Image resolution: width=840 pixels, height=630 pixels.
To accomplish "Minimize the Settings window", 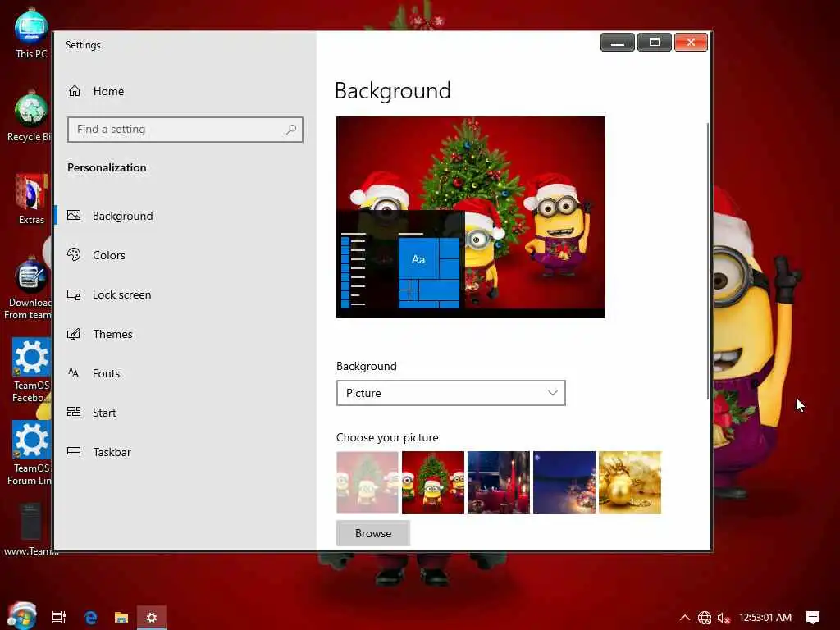I will pyautogui.click(x=618, y=43).
